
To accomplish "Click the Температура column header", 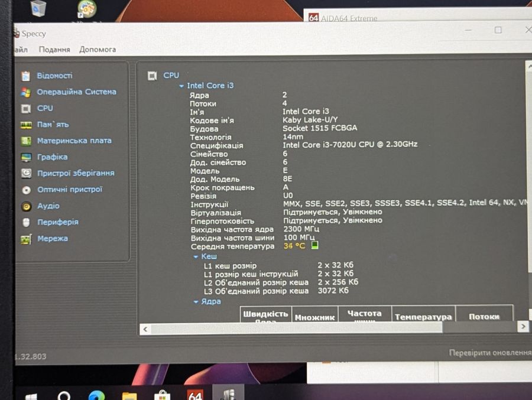I will 423,314.
